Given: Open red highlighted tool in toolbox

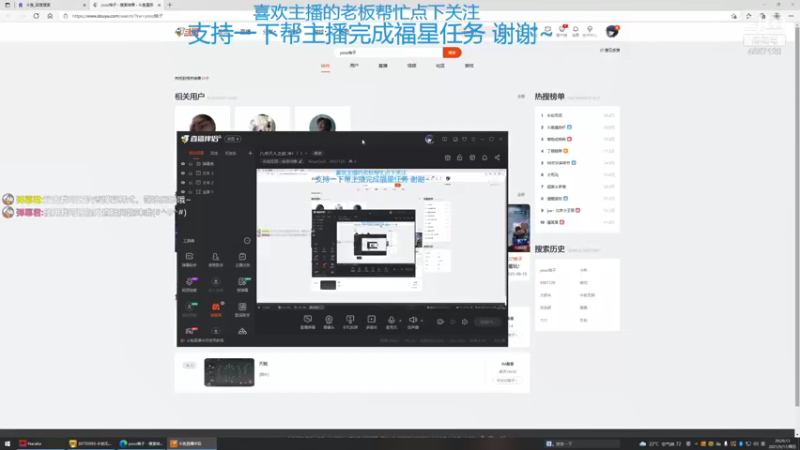Looking at the screenshot, I should click(216, 309).
